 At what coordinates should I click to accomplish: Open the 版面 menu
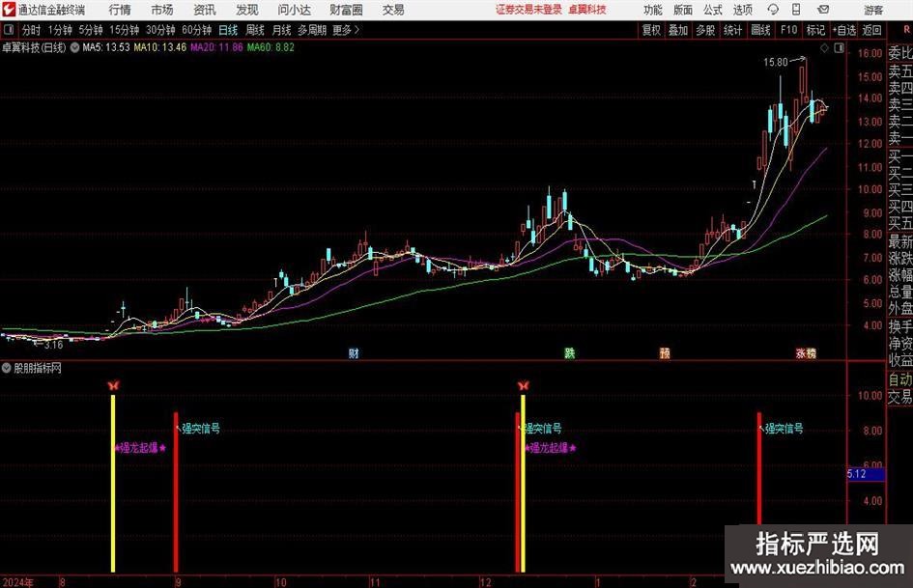click(x=682, y=10)
